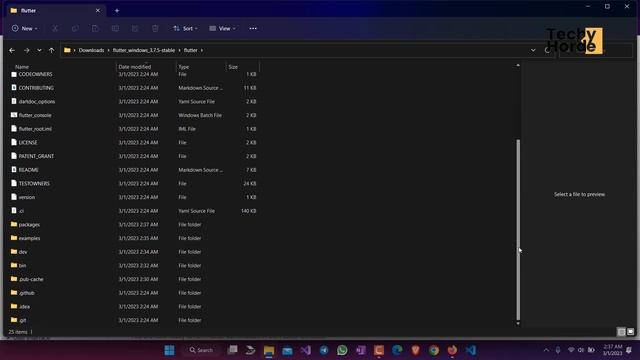Expand chevron after Downloads breadcrumb
The width and height of the screenshot is (640, 360).
point(109,50)
